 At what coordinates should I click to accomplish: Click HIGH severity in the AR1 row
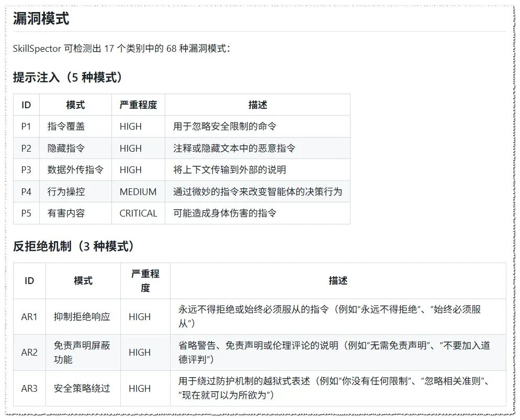click(140, 317)
